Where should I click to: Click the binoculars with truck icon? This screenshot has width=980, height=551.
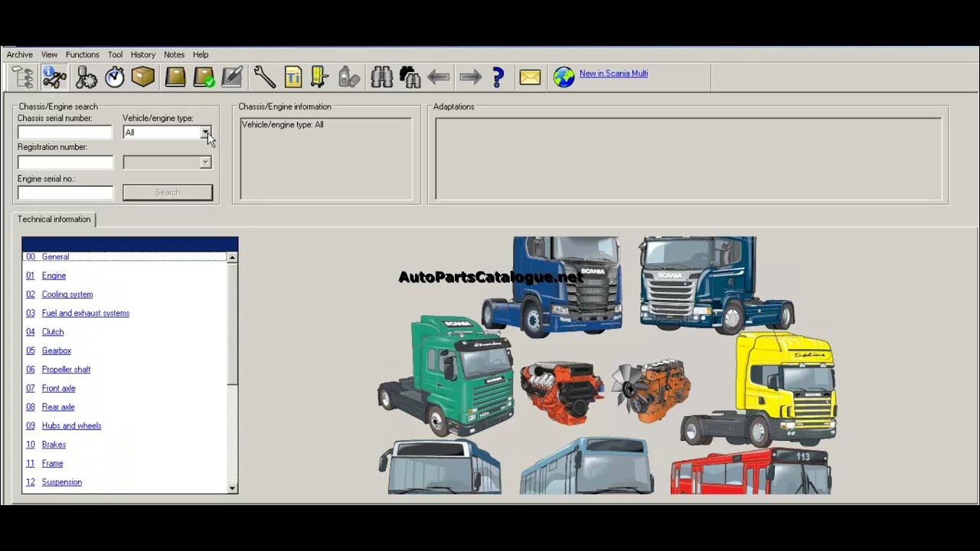tap(410, 77)
